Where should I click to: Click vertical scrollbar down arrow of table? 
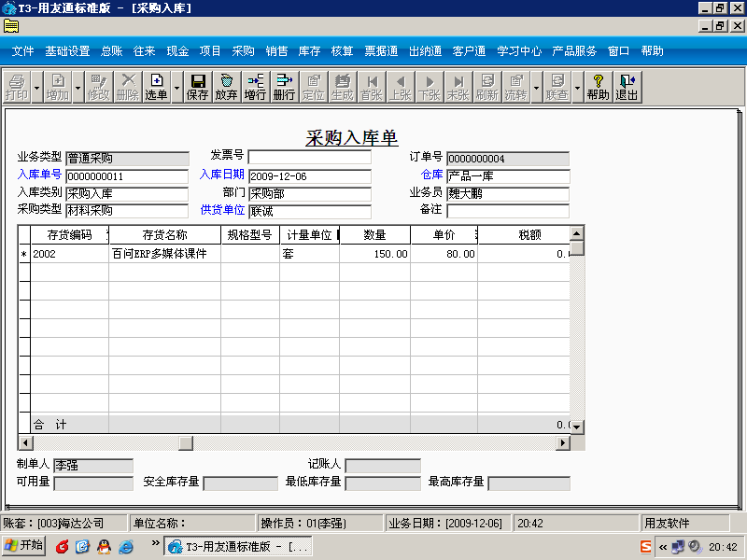point(577,427)
